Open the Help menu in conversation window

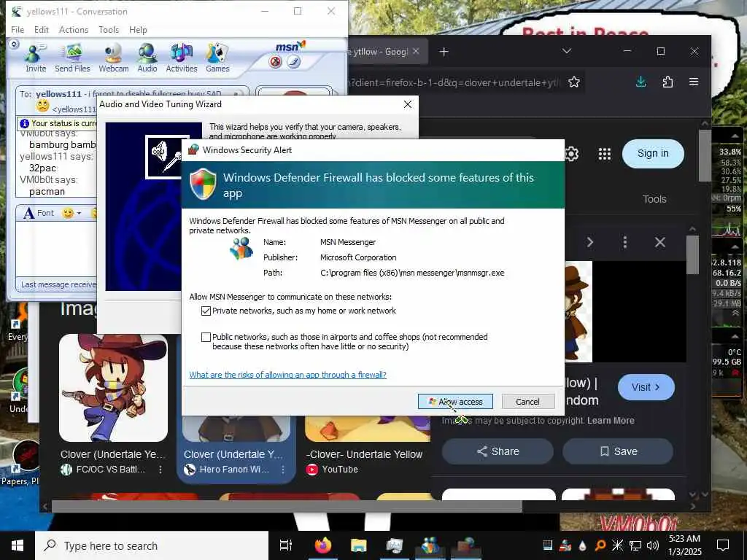point(138,29)
